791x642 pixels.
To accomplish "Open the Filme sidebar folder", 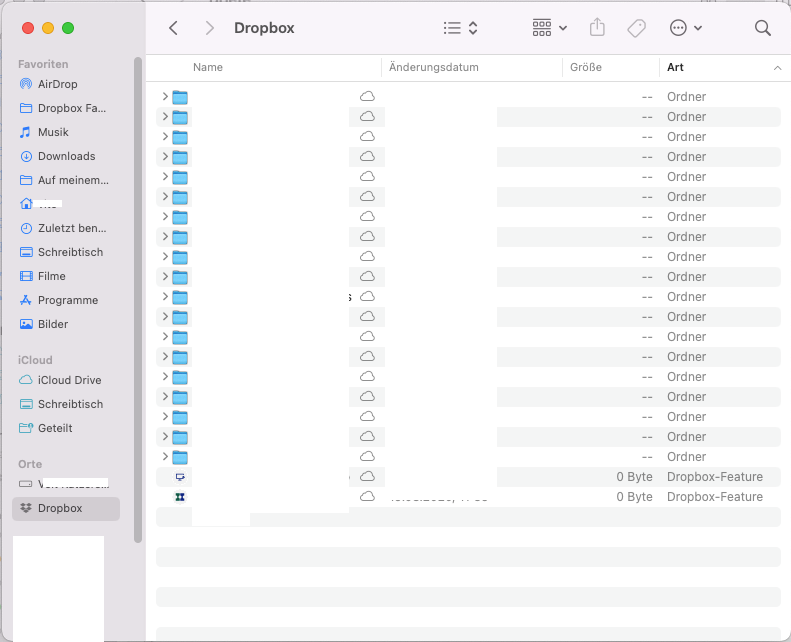I will pos(42,276).
